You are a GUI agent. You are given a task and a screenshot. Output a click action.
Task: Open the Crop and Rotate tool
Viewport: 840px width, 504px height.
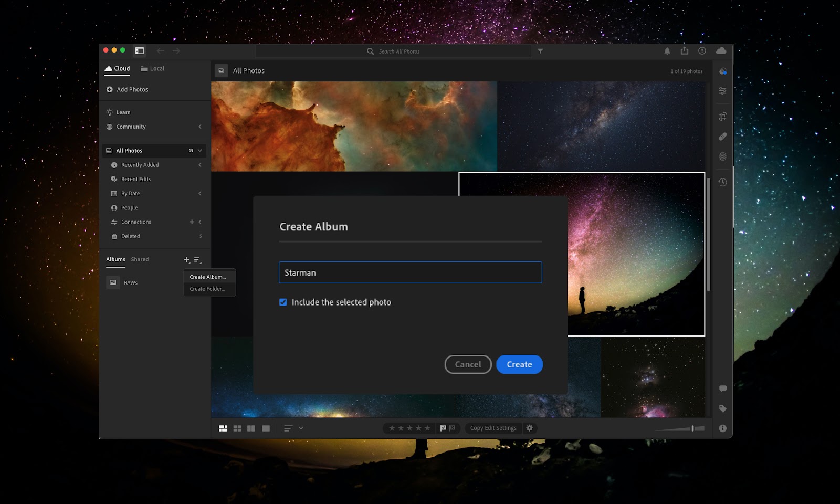pos(723,116)
